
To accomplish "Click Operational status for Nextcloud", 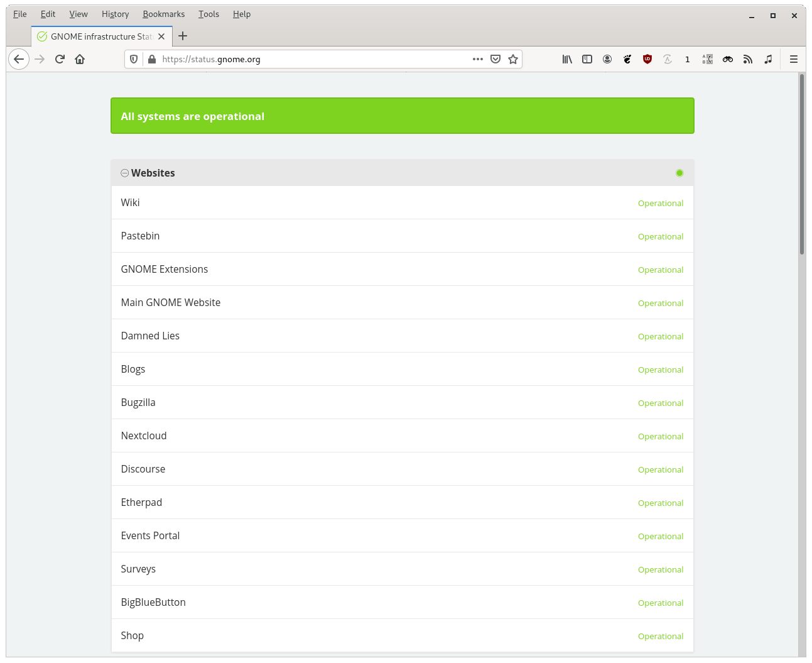I will (661, 436).
